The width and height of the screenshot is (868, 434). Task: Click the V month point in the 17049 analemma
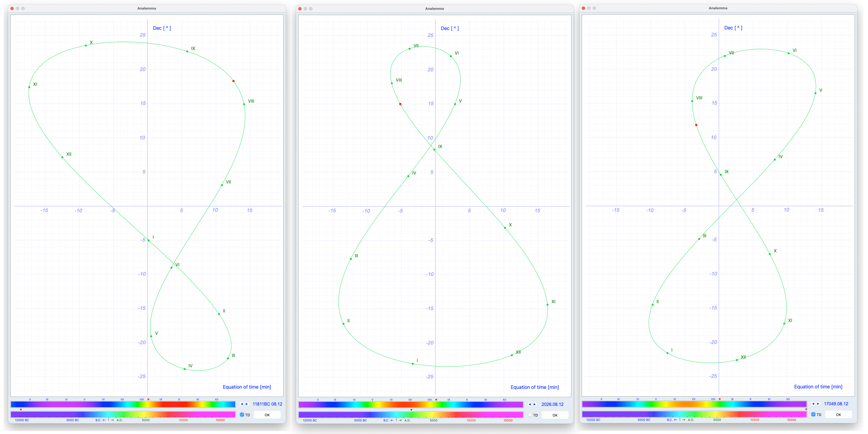pyautogui.click(x=816, y=93)
